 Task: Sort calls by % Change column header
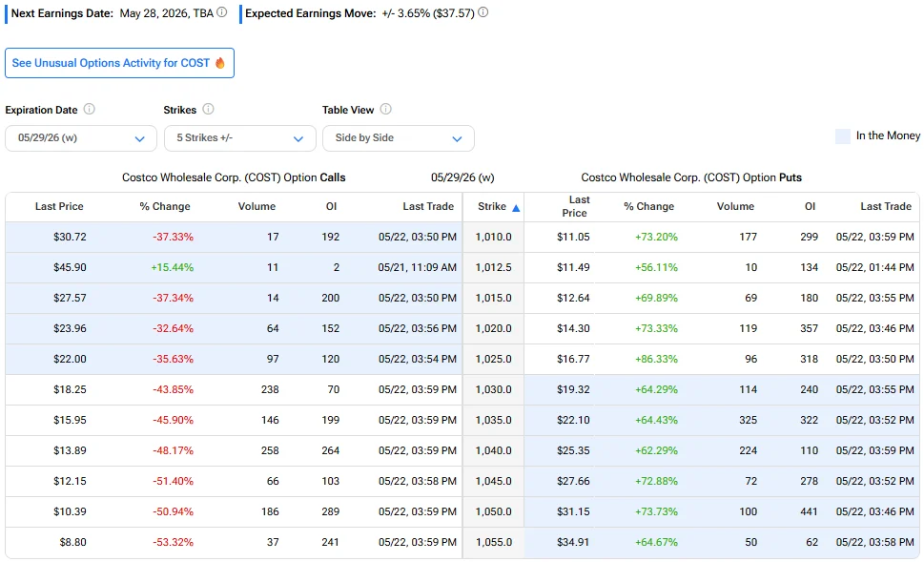tap(165, 206)
